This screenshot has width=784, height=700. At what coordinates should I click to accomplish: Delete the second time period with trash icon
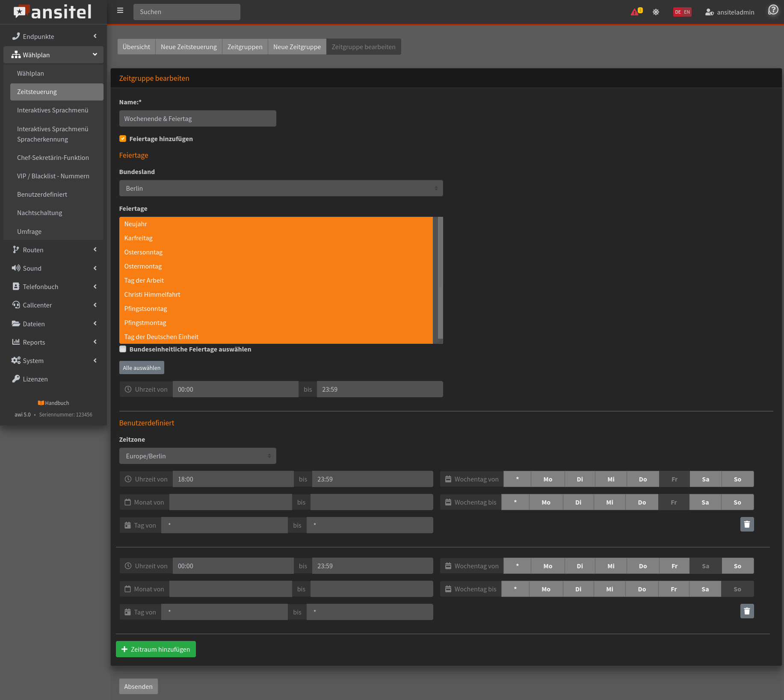click(747, 611)
